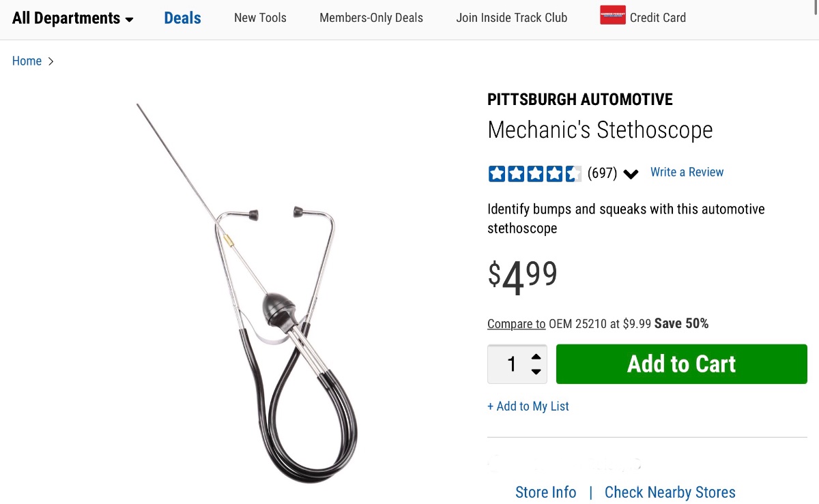Click + Add to My List
This screenshot has width=819, height=504.
click(528, 406)
